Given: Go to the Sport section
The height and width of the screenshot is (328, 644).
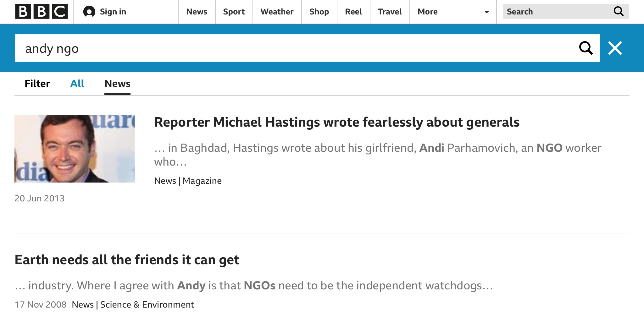Looking at the screenshot, I should (x=234, y=12).
